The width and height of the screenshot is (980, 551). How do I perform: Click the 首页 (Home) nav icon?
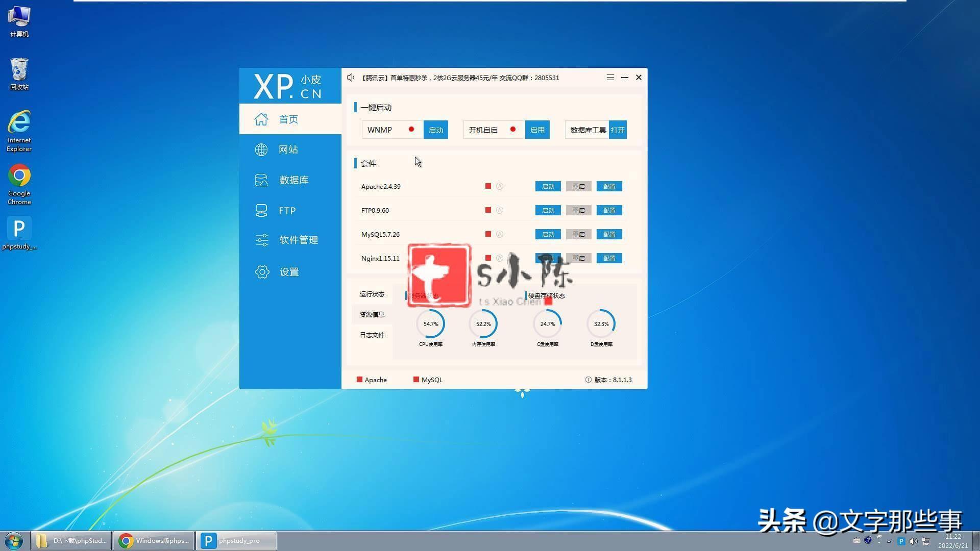click(261, 119)
